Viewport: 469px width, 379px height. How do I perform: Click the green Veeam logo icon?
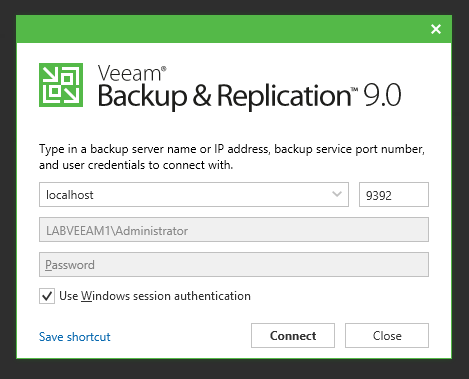click(61, 85)
